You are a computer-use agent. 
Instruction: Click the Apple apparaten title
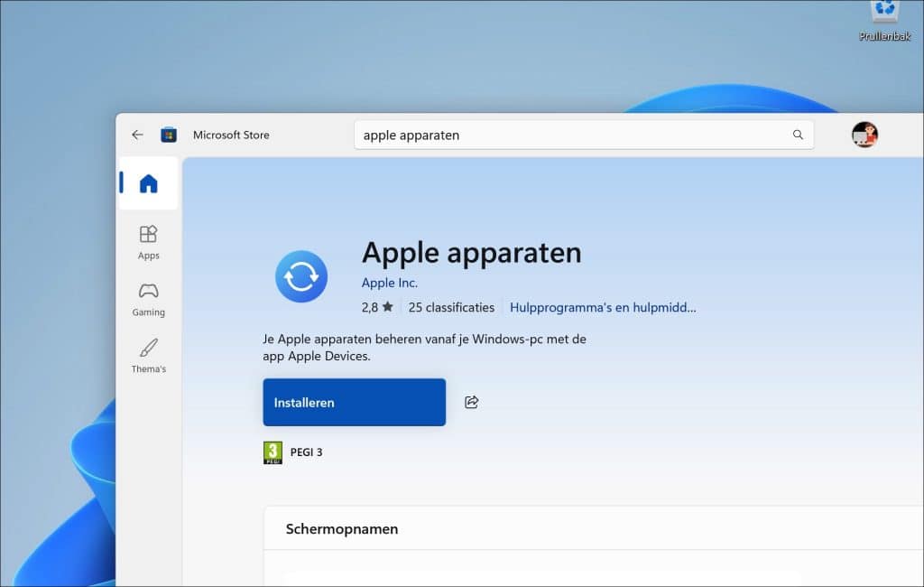(471, 253)
